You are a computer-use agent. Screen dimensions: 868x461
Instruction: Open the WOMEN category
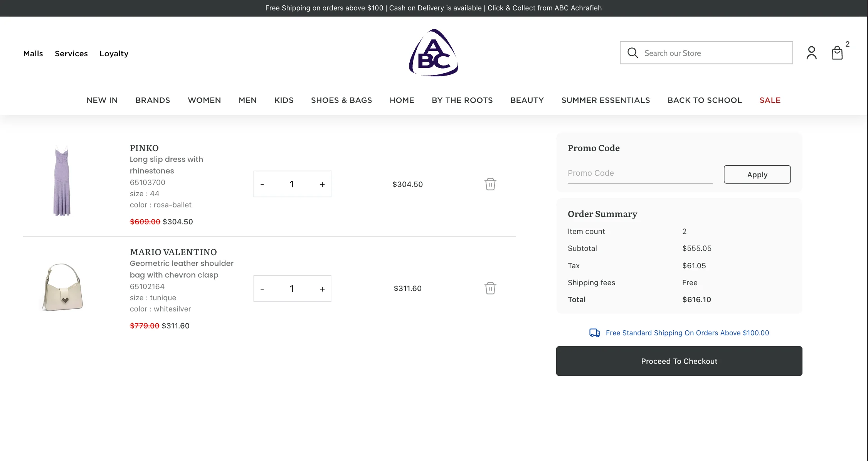tap(204, 100)
